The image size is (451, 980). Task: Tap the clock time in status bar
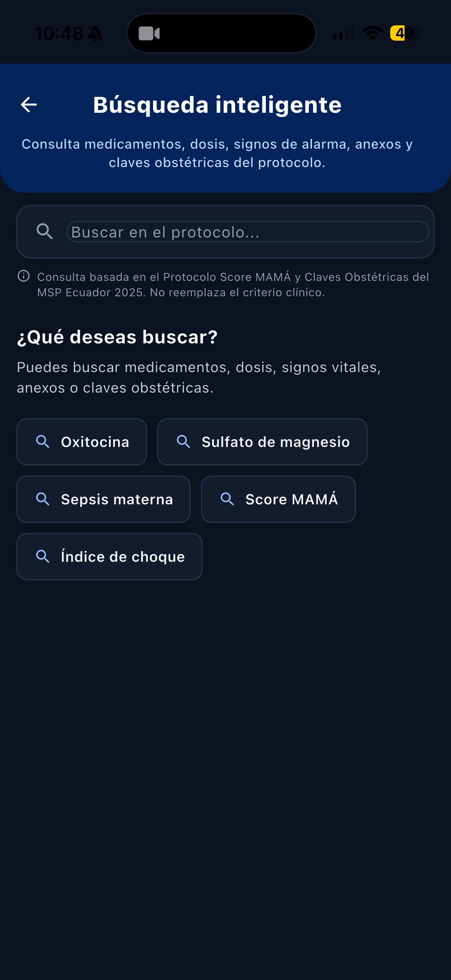(x=59, y=34)
